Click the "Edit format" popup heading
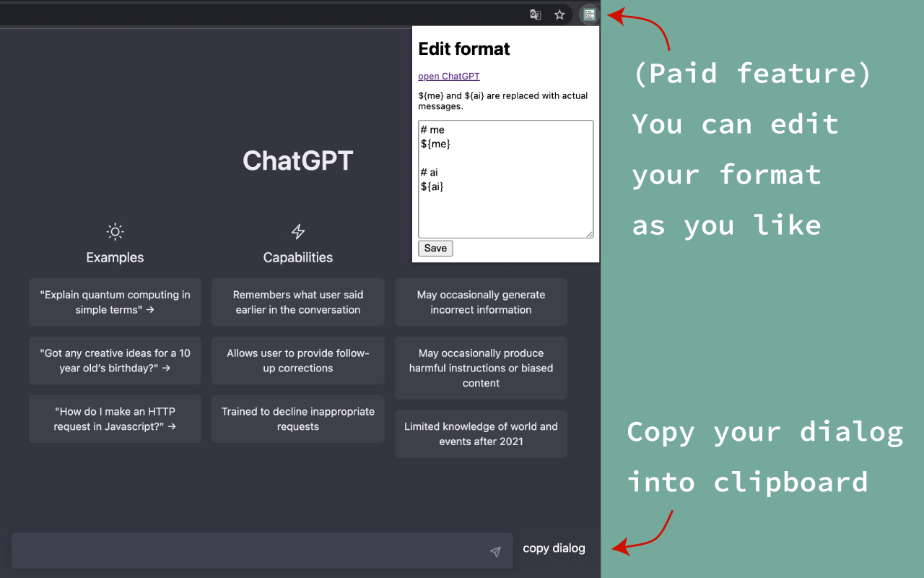 click(464, 49)
